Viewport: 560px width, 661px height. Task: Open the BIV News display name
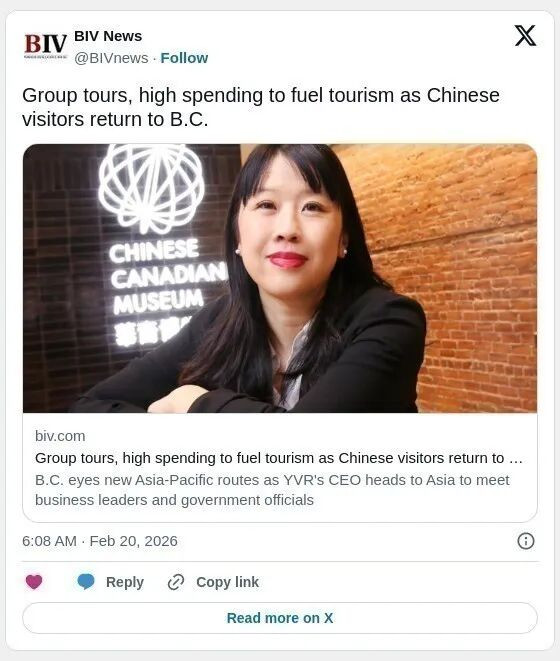tap(108, 36)
